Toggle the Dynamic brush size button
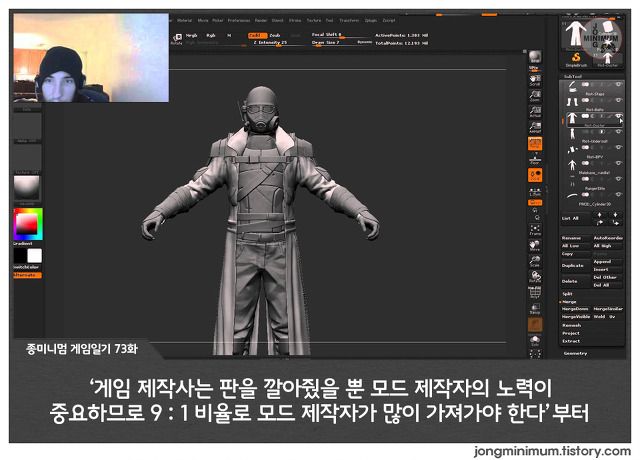 pyautogui.click(x=364, y=42)
